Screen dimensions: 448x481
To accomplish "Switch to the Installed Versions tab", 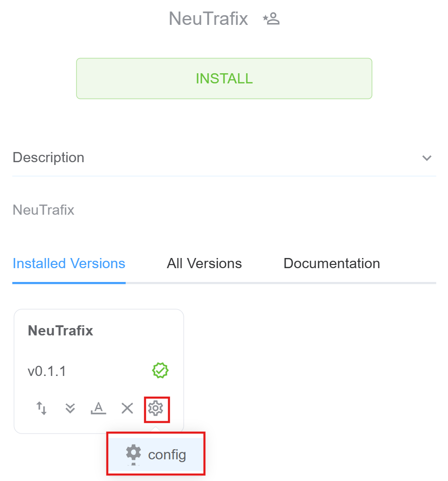I will point(69,264).
